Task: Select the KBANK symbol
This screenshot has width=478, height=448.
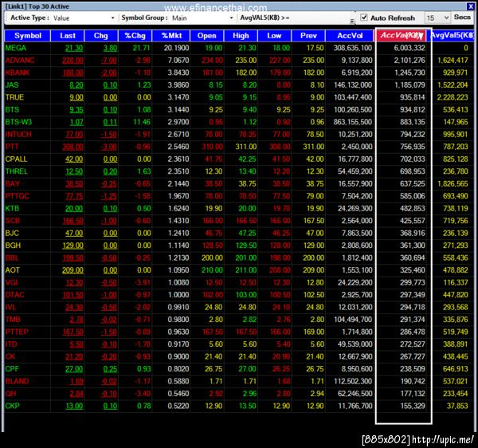Action: (18, 73)
